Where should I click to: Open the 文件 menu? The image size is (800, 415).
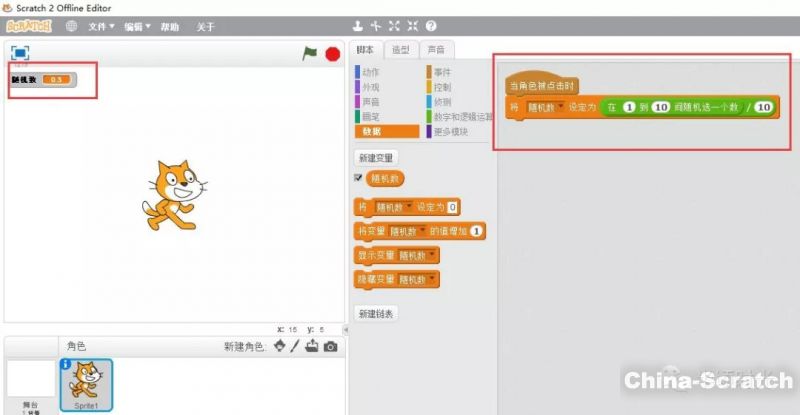pos(100,26)
